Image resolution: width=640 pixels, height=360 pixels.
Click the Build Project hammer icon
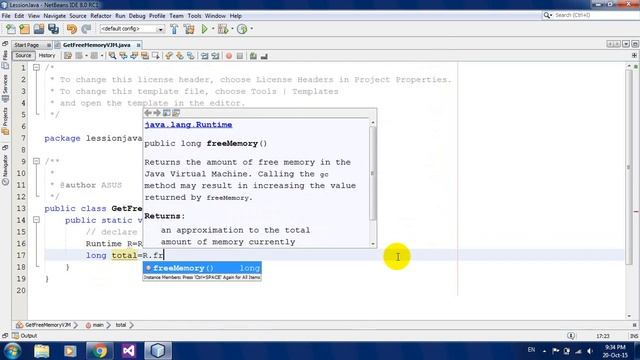tap(174, 29)
